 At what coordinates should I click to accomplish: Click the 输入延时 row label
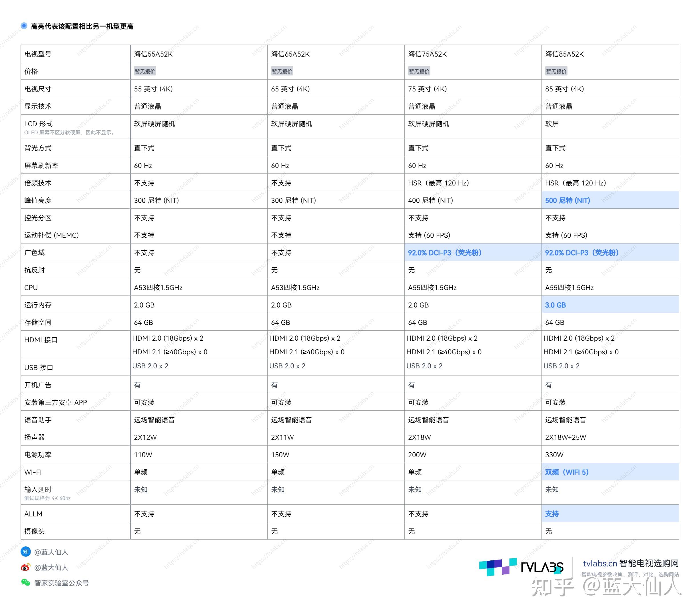pyautogui.click(x=38, y=490)
